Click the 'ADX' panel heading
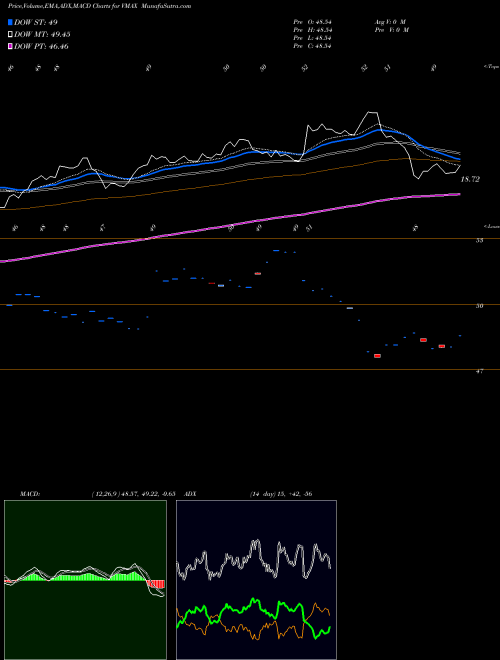This screenshot has height=660, width=500. pos(190,494)
